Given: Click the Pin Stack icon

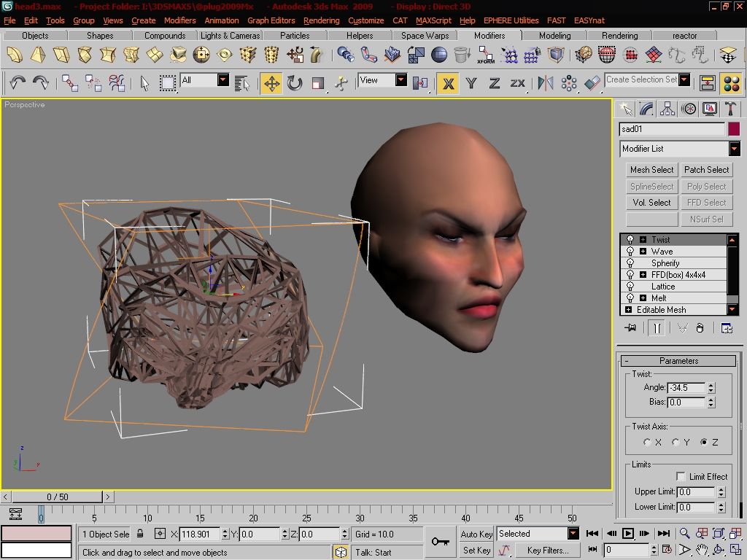Looking at the screenshot, I should [x=631, y=328].
